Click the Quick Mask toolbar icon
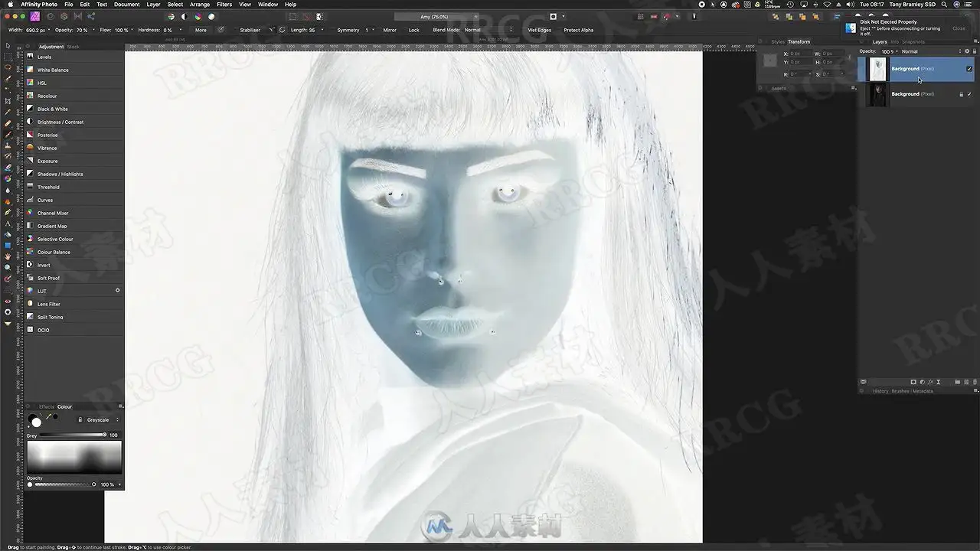Image resolution: width=980 pixels, height=551 pixels. coord(554,16)
